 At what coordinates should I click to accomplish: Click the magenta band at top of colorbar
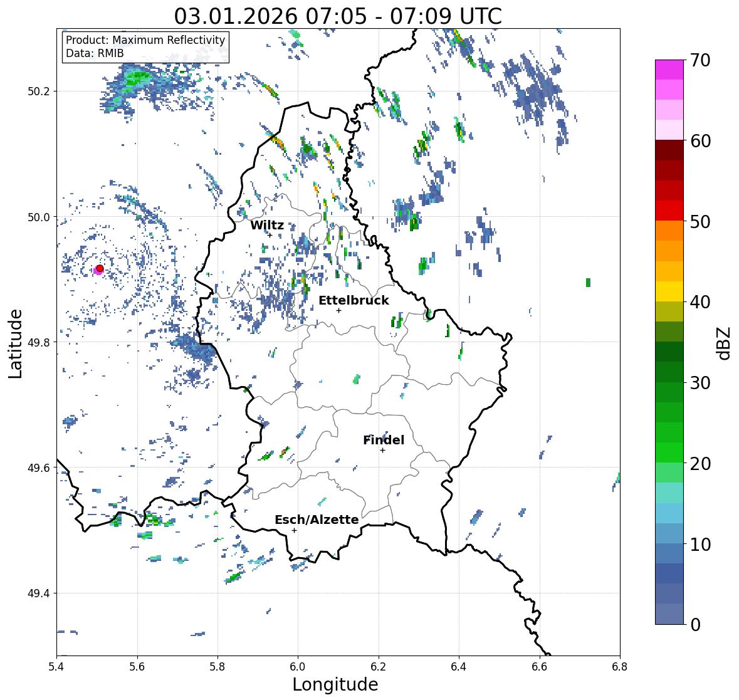[x=669, y=70]
